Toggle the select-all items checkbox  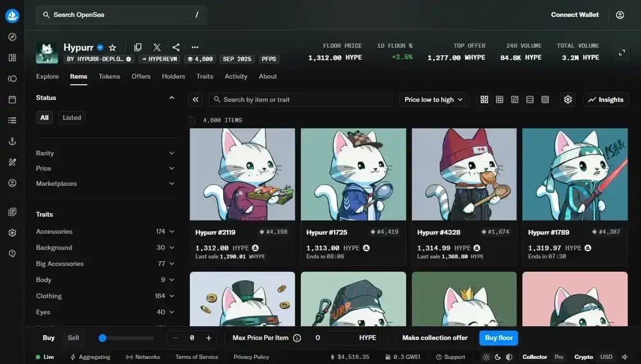coord(192,120)
